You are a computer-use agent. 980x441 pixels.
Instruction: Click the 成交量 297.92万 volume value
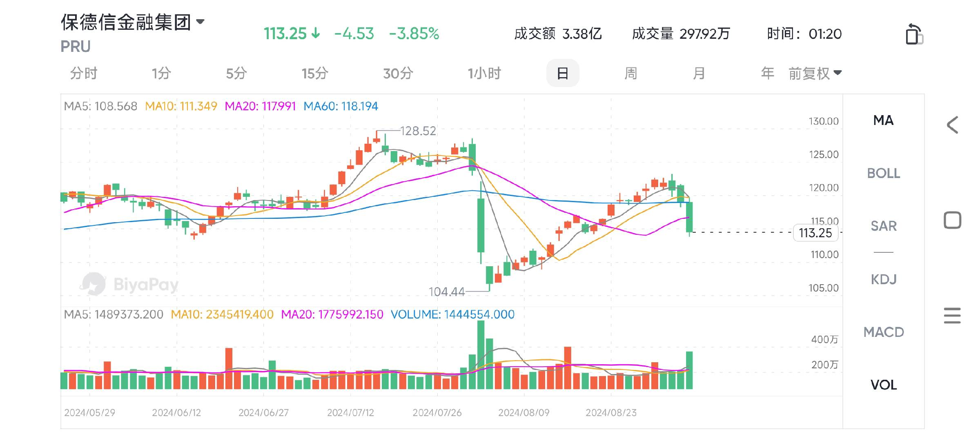681,33
